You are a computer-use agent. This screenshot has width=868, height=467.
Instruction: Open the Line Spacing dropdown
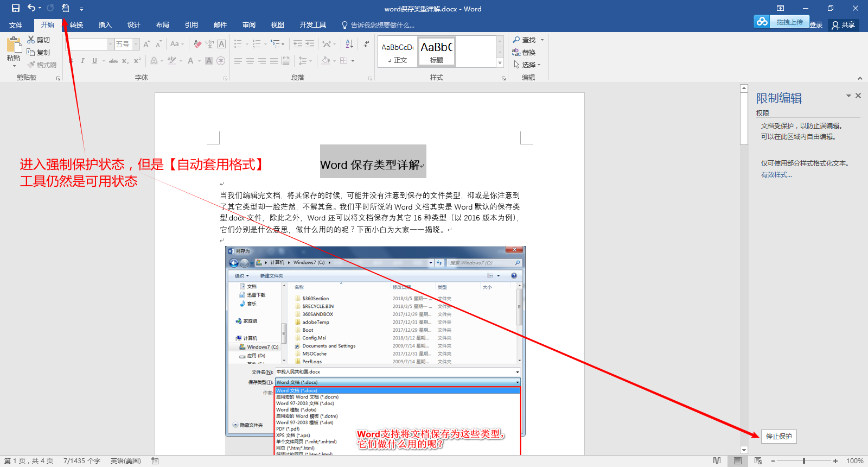click(x=305, y=61)
